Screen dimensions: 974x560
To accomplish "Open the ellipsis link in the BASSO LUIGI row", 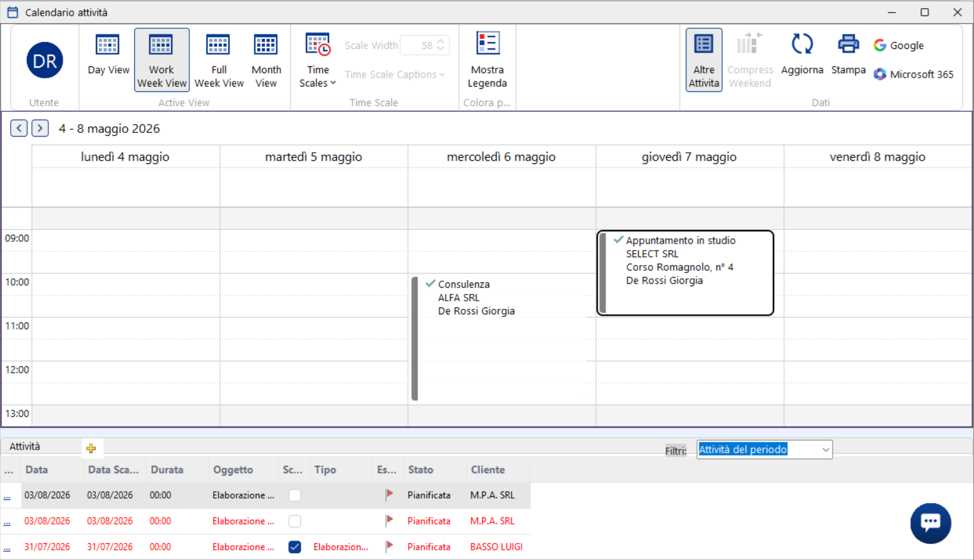I will click(x=7, y=548).
